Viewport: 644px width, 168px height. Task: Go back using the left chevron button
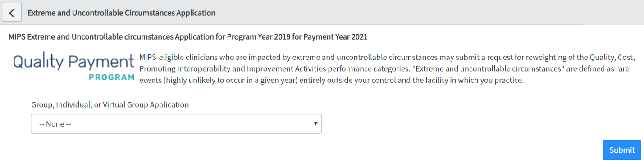click(12, 13)
